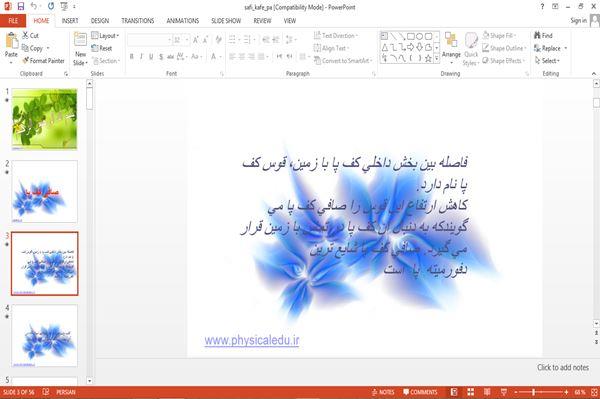Screen dimensions: 600x399
Task: Undo the last action
Action: click(34, 6)
